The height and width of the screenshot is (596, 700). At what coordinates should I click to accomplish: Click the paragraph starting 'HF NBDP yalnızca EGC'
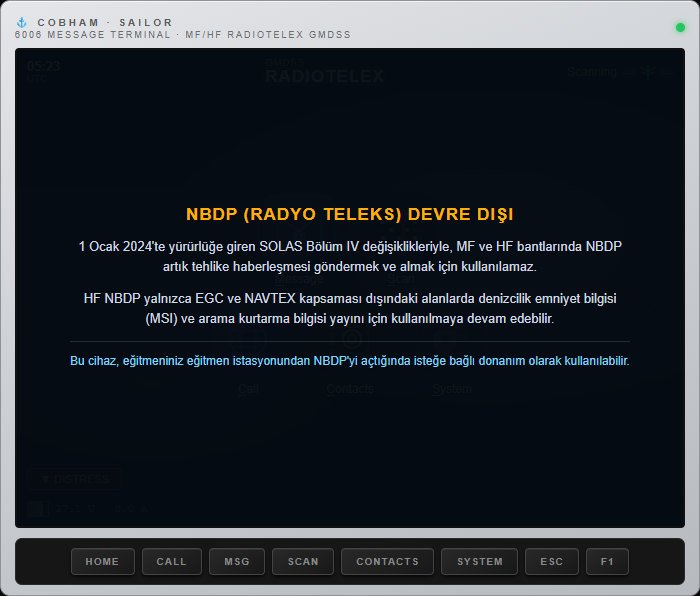[x=350, y=308]
